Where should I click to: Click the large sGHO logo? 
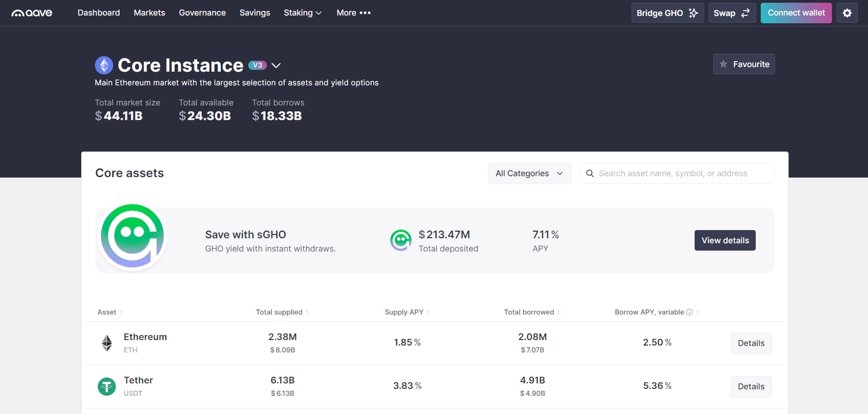pyautogui.click(x=132, y=236)
